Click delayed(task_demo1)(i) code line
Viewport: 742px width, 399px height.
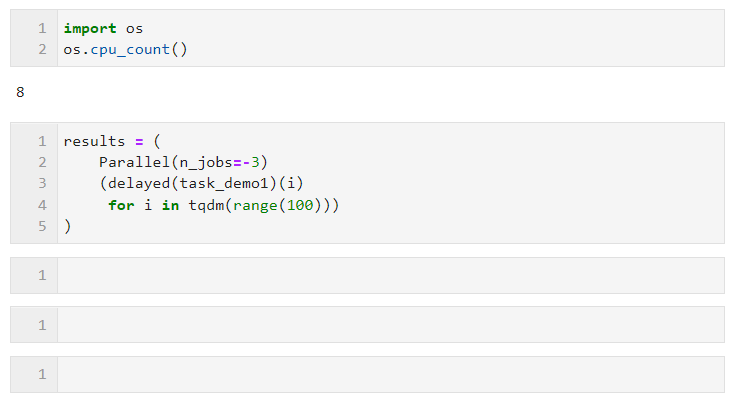pyautogui.click(x=201, y=183)
